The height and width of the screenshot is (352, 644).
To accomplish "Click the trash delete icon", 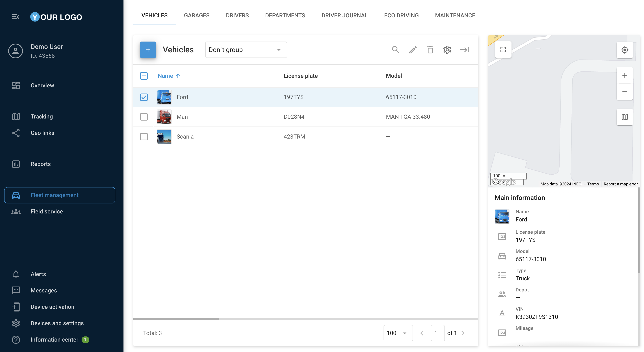I will 430,50.
